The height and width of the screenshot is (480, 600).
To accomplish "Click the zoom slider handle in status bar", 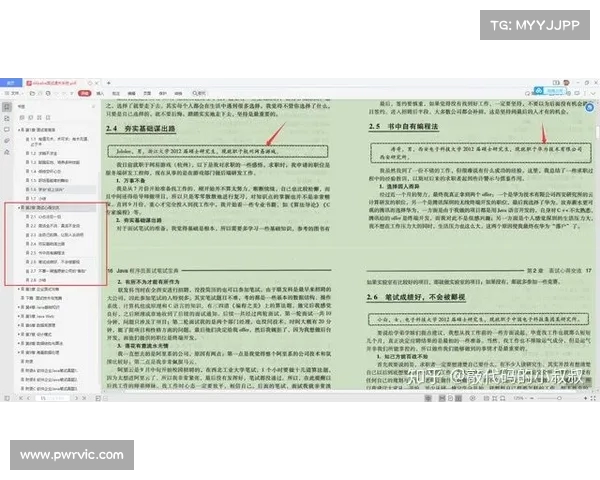I will coord(559,398).
